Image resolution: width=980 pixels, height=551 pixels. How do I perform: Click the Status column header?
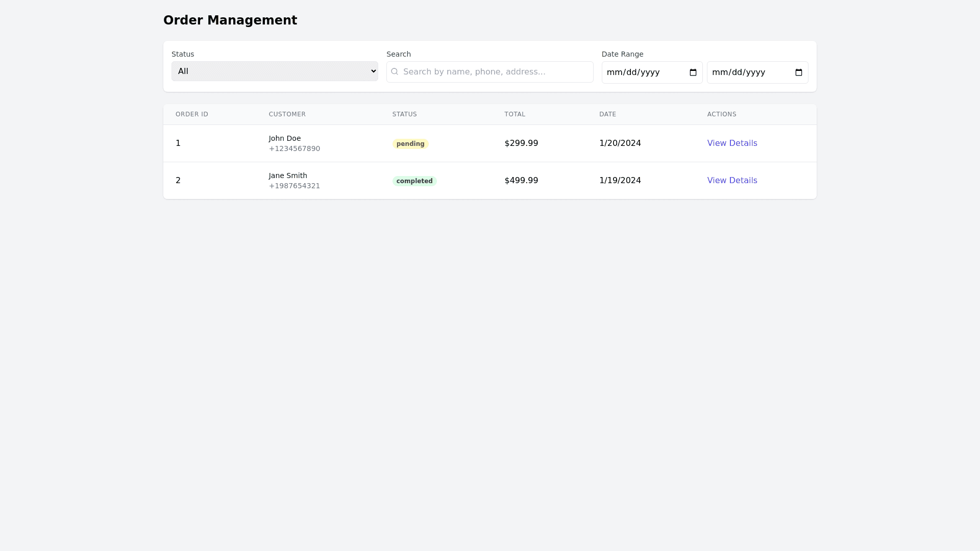pyautogui.click(x=405, y=114)
